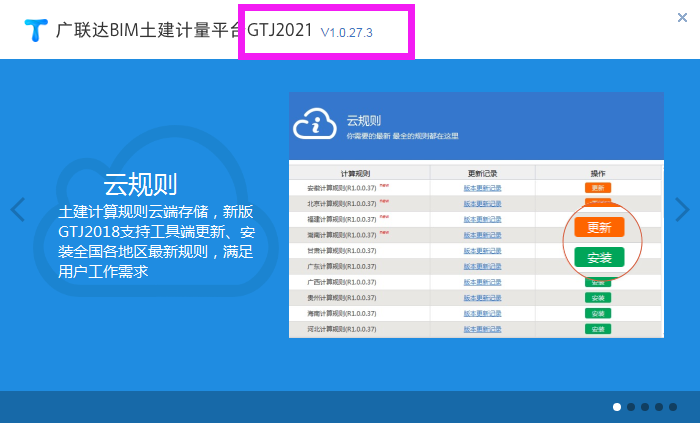
Task: Click the enlarged green 安装 button in the circle
Action: [599, 257]
